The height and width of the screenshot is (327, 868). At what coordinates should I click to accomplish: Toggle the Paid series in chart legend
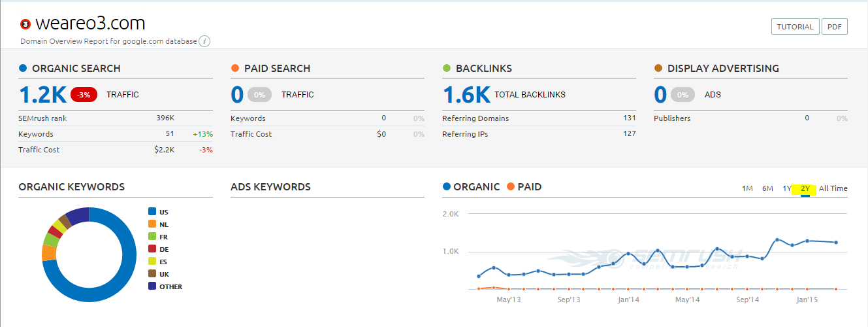[524, 187]
